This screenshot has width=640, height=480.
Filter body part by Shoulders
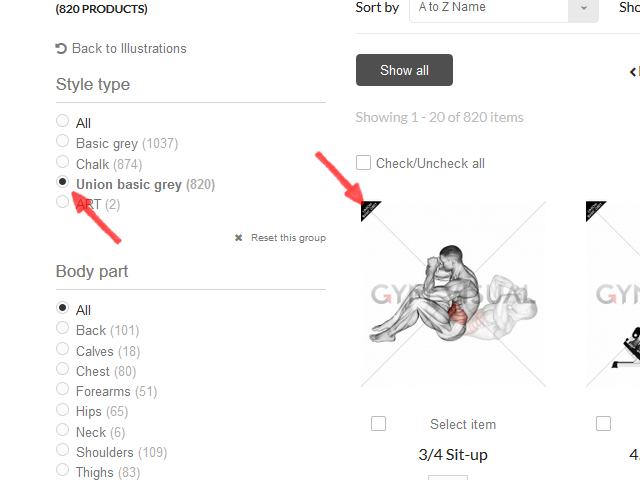tap(62, 450)
